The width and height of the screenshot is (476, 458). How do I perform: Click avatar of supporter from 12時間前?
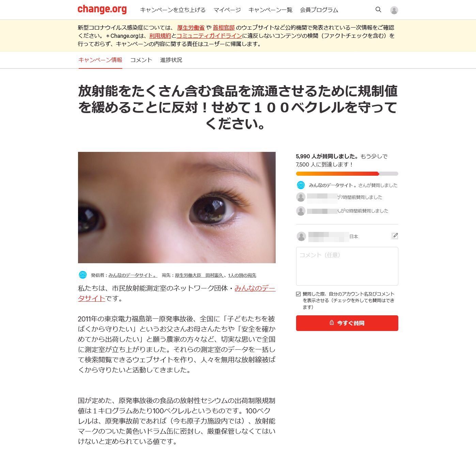pyautogui.click(x=301, y=211)
